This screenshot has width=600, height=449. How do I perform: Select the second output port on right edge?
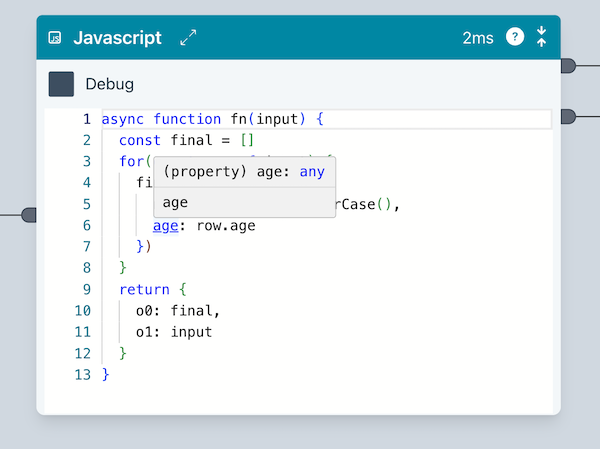coord(567,116)
